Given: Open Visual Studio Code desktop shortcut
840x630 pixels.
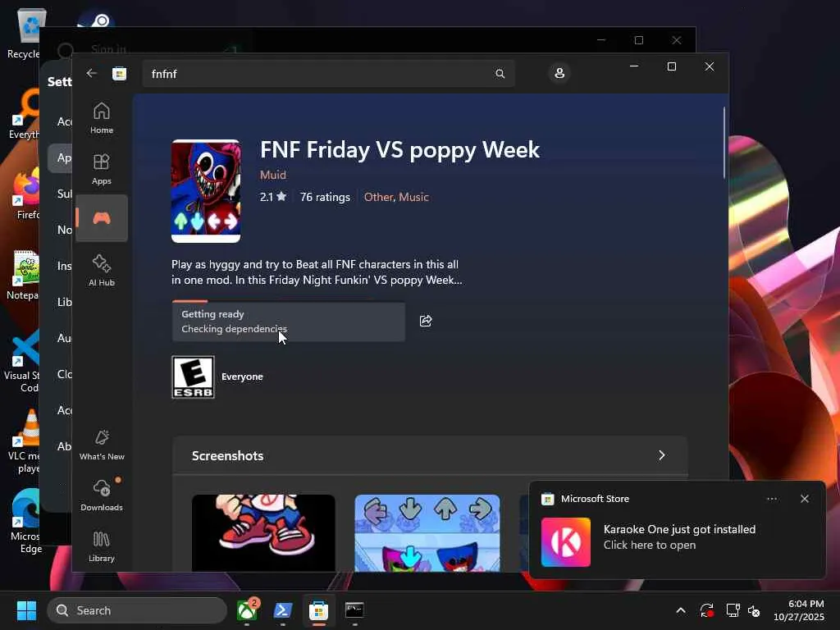Looking at the screenshot, I should pyautogui.click(x=22, y=360).
